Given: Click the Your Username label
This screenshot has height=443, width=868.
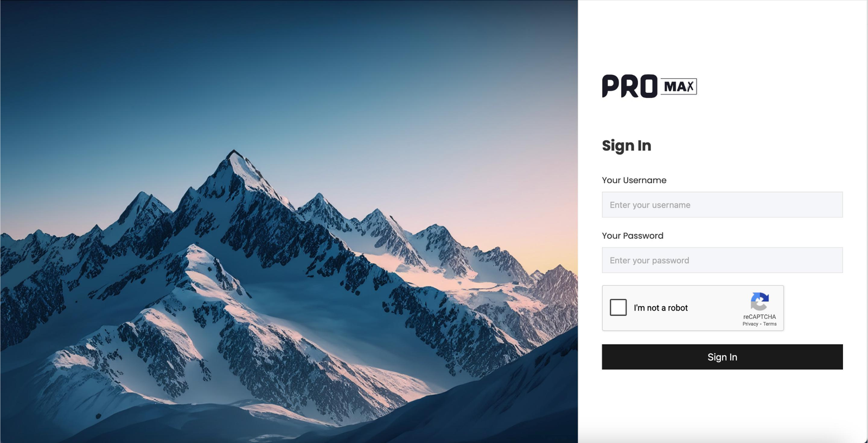Looking at the screenshot, I should 634,180.
